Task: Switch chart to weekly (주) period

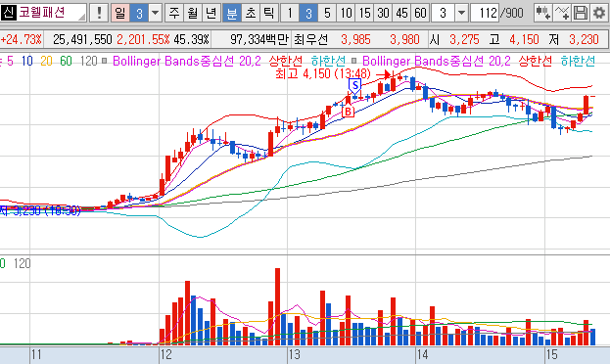Action: point(174,14)
